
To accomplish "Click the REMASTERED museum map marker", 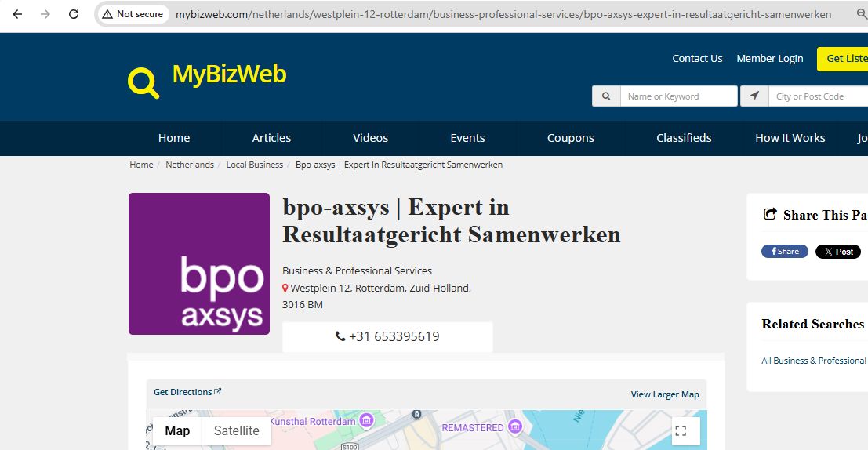I will tap(515, 426).
